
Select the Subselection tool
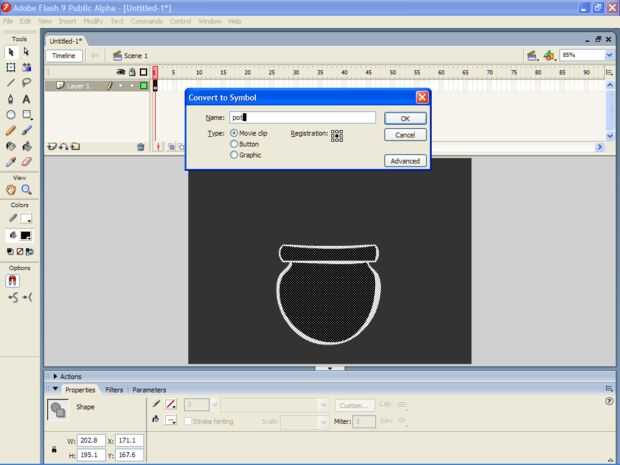(26, 52)
